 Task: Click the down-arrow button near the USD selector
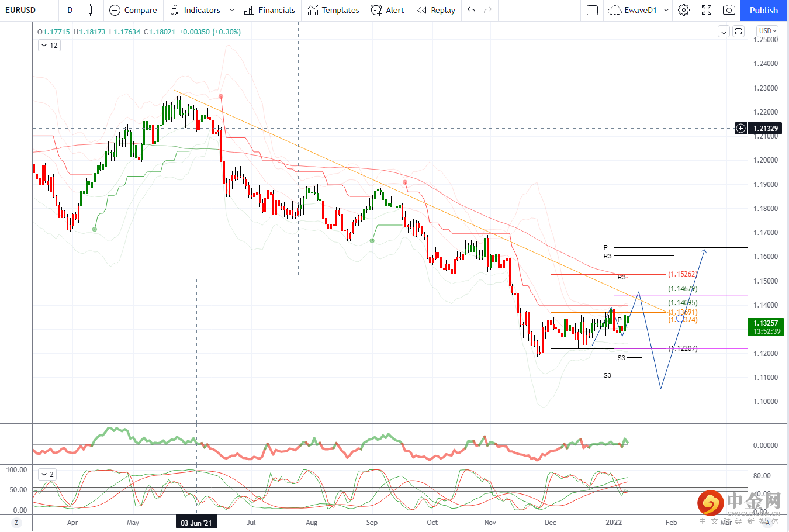[724, 32]
